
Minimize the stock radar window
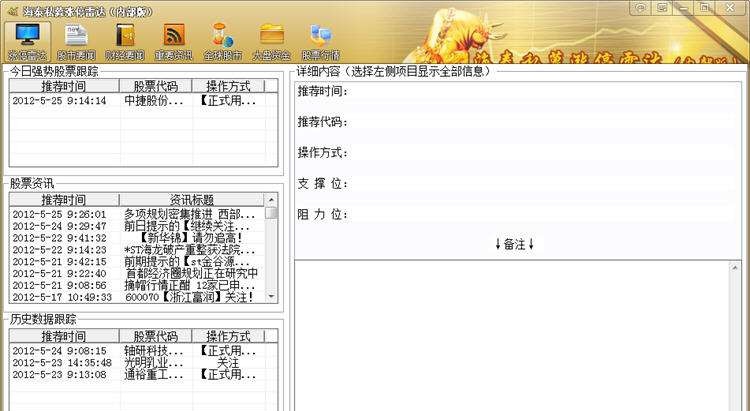[684, 7]
